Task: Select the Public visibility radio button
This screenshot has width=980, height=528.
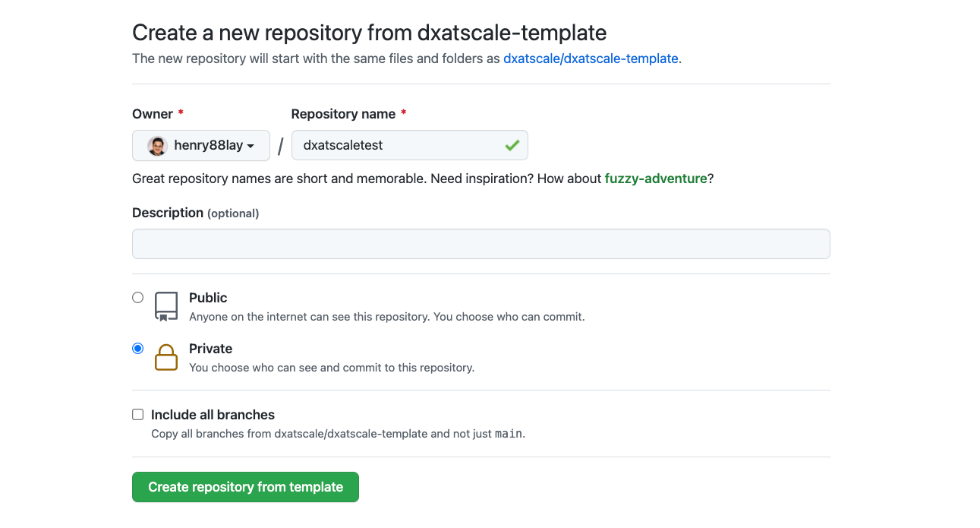Action: pyautogui.click(x=137, y=298)
